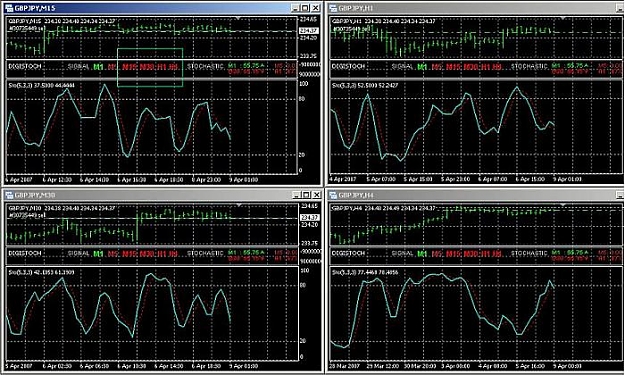The width and height of the screenshot is (625, 375).
Task: Click the GBPJPY,M30 window chart icon
Action: tap(9, 195)
